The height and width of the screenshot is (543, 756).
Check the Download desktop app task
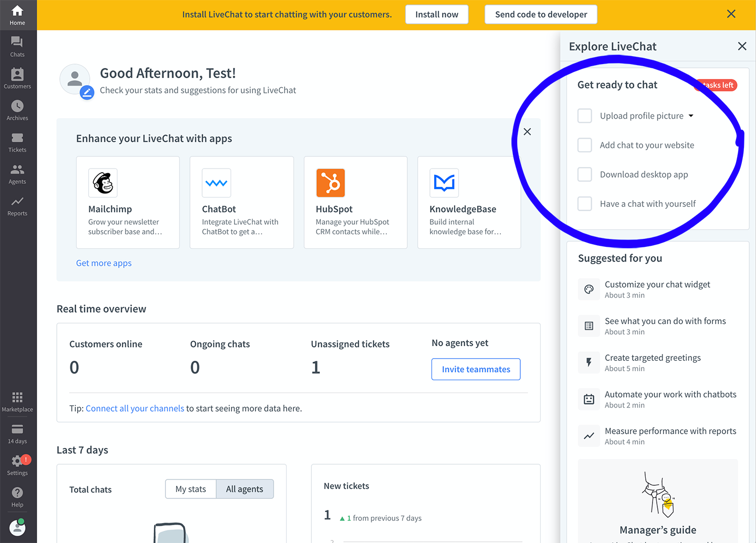click(x=585, y=174)
